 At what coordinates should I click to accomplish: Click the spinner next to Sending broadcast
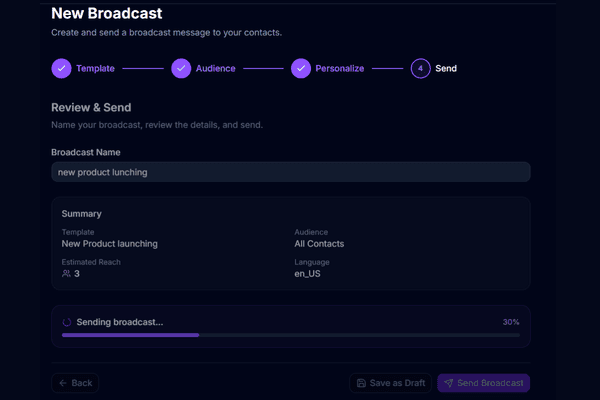coord(67,322)
